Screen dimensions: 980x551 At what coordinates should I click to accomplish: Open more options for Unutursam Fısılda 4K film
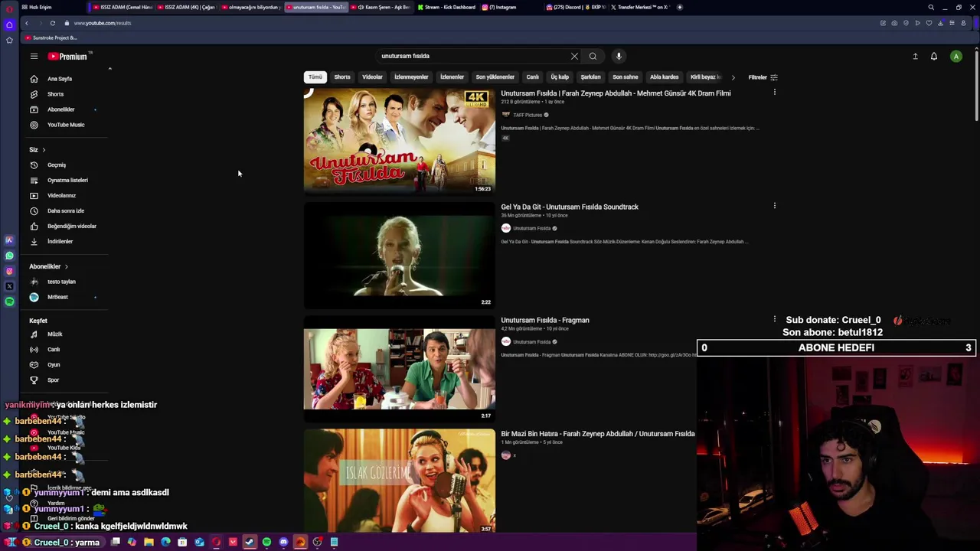pos(774,93)
